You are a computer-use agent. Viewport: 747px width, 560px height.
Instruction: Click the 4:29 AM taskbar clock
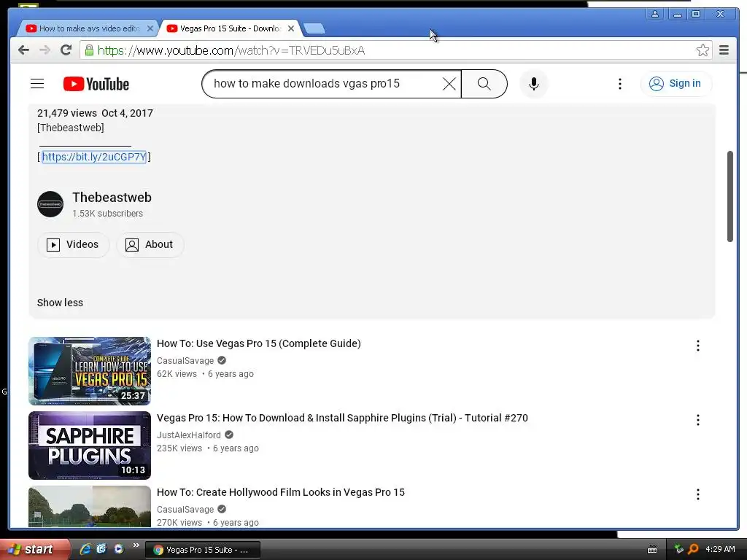(720, 549)
